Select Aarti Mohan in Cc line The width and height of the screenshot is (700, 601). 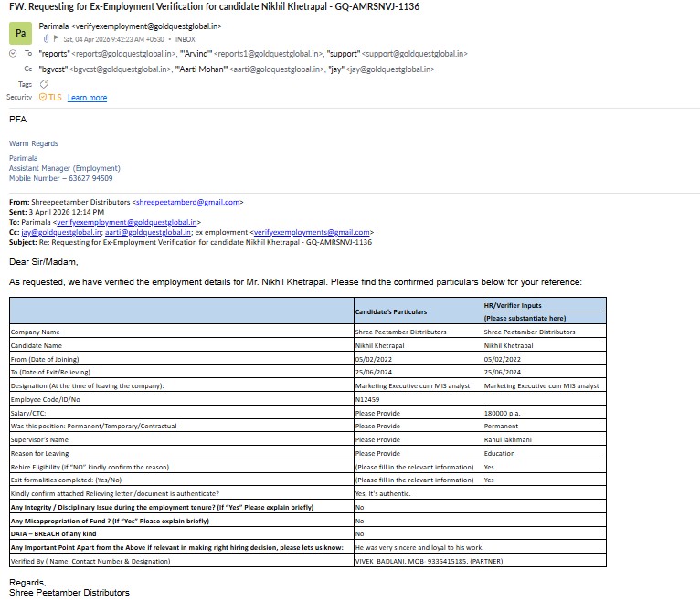[x=250, y=69]
